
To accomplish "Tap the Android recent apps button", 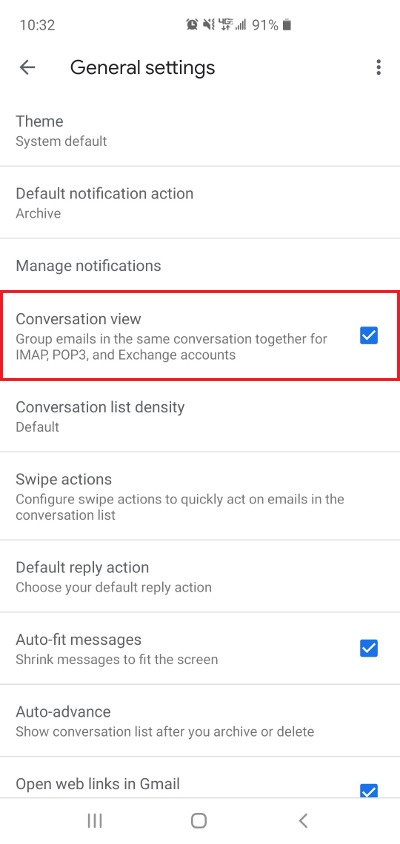I will [95, 820].
